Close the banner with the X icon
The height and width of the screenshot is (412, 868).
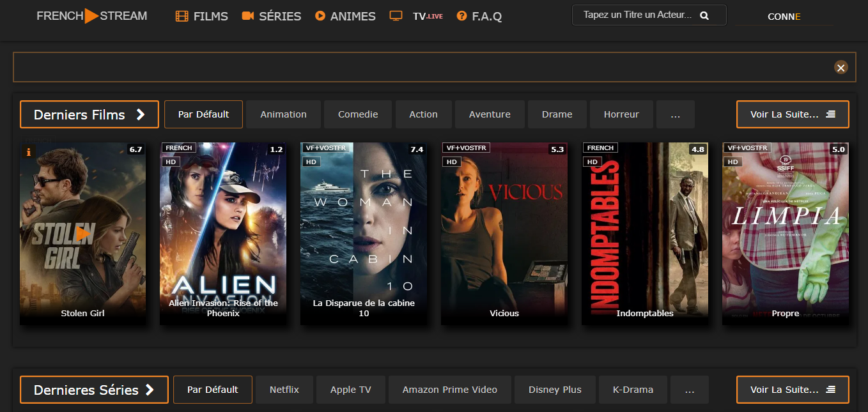click(841, 68)
